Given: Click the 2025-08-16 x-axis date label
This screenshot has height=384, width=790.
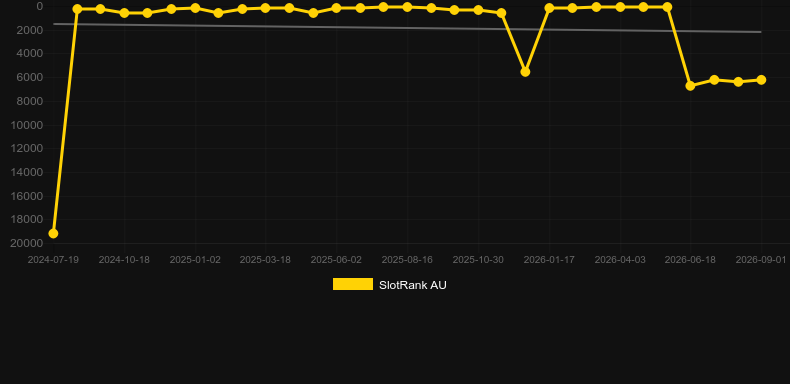Looking at the screenshot, I should tap(407, 260).
